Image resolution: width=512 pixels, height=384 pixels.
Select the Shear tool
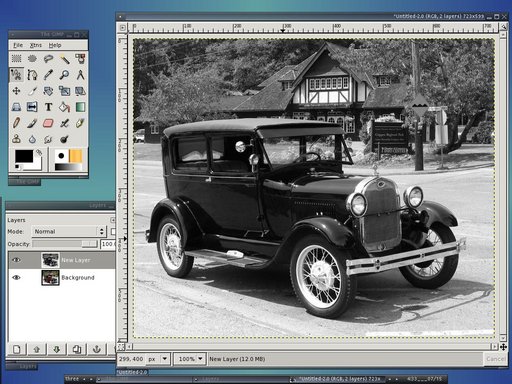[x=80, y=91]
